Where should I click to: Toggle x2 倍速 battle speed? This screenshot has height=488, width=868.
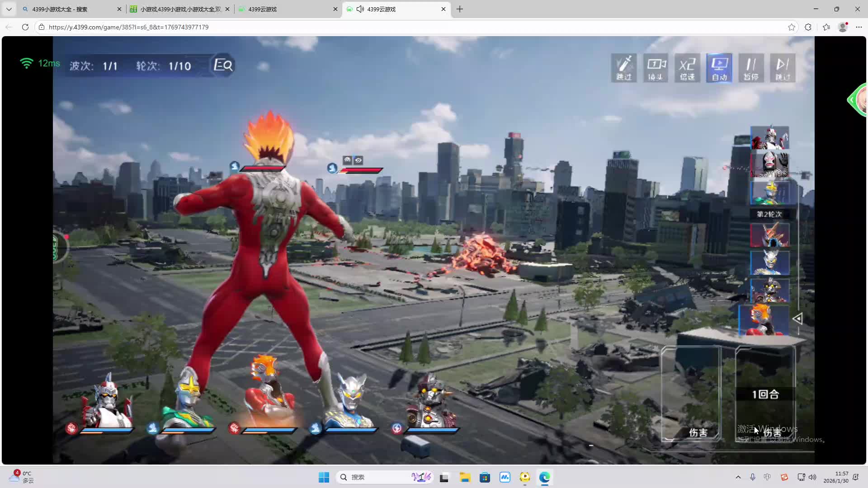687,68
